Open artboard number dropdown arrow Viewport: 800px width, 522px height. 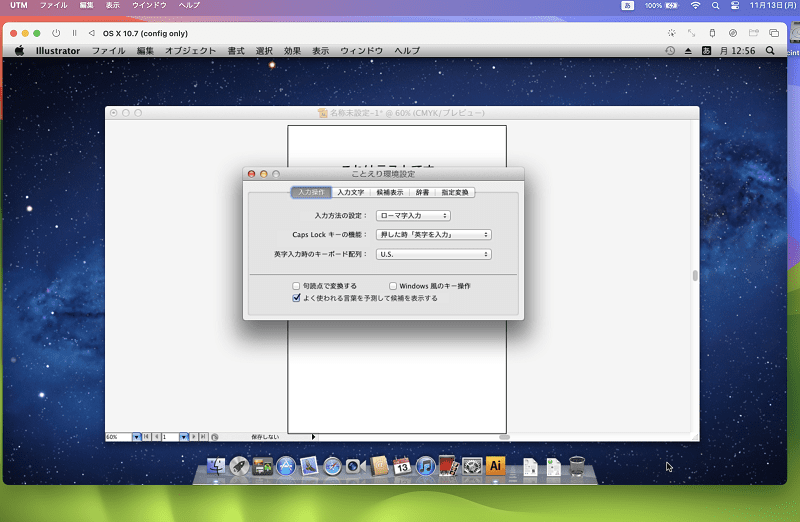pyautogui.click(x=184, y=437)
